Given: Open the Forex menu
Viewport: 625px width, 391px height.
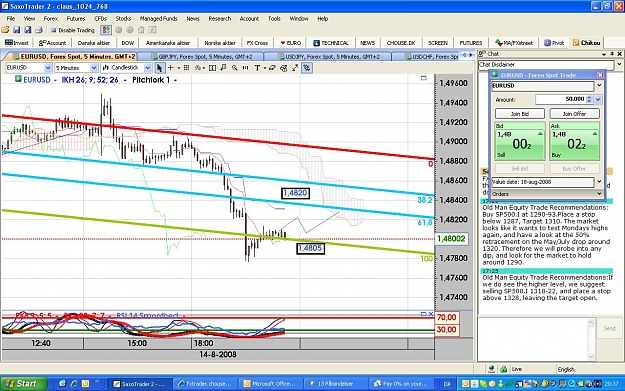Looking at the screenshot, I should [x=51, y=18].
